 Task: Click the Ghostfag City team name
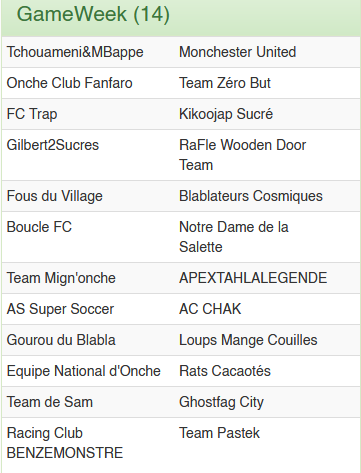pos(221,402)
